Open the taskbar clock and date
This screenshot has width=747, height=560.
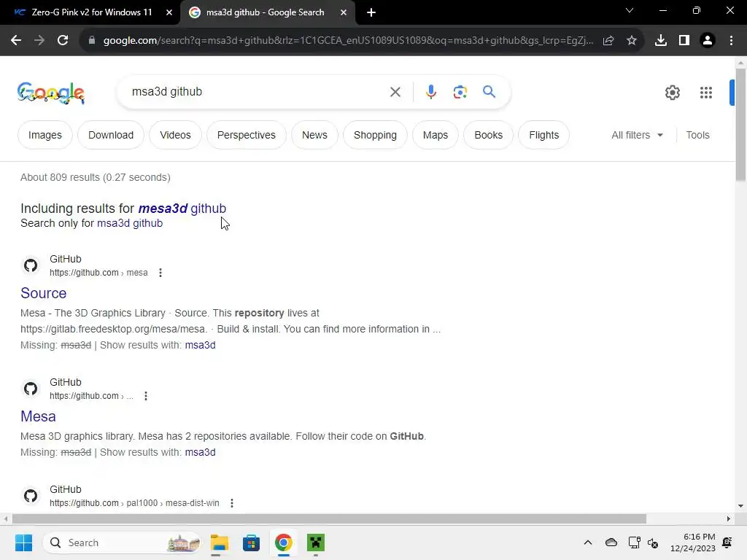[x=693, y=542]
